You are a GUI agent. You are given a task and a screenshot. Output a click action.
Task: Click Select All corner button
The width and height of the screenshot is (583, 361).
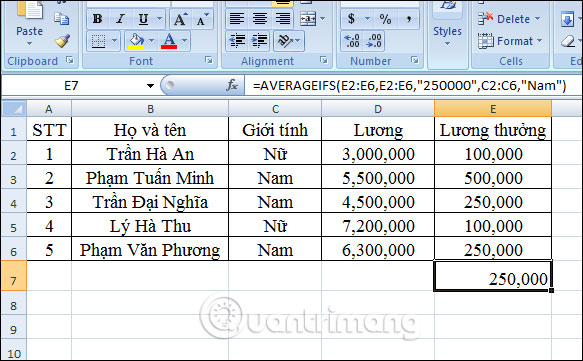(x=14, y=109)
